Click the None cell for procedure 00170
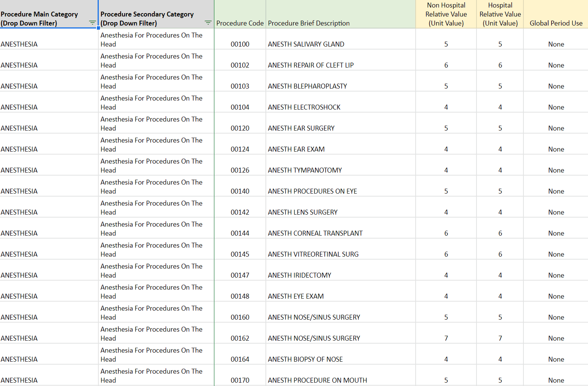This screenshot has height=386, width=588. pos(556,380)
